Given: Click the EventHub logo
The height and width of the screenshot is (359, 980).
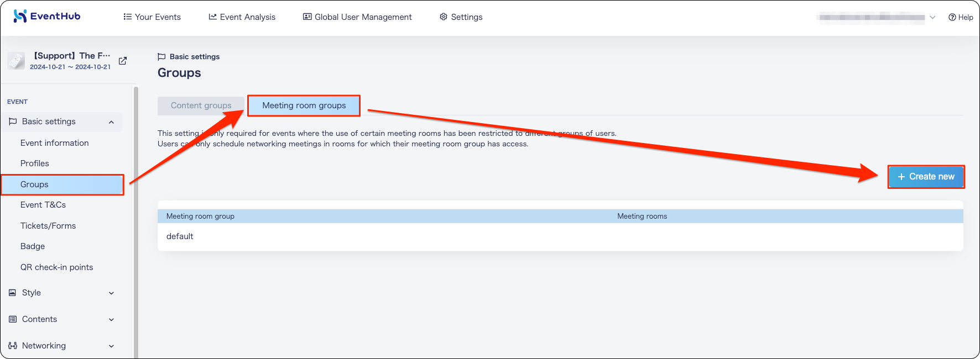Looking at the screenshot, I should 47,16.
